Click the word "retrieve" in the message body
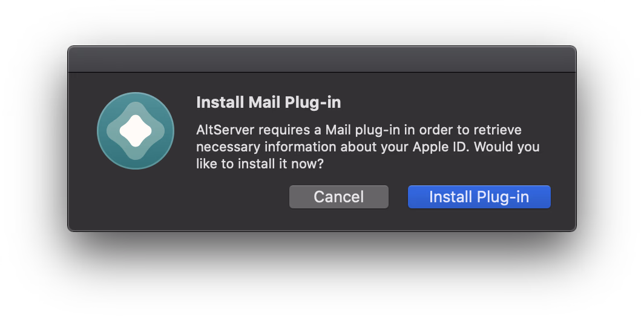This screenshot has height=321, width=644. click(x=497, y=130)
